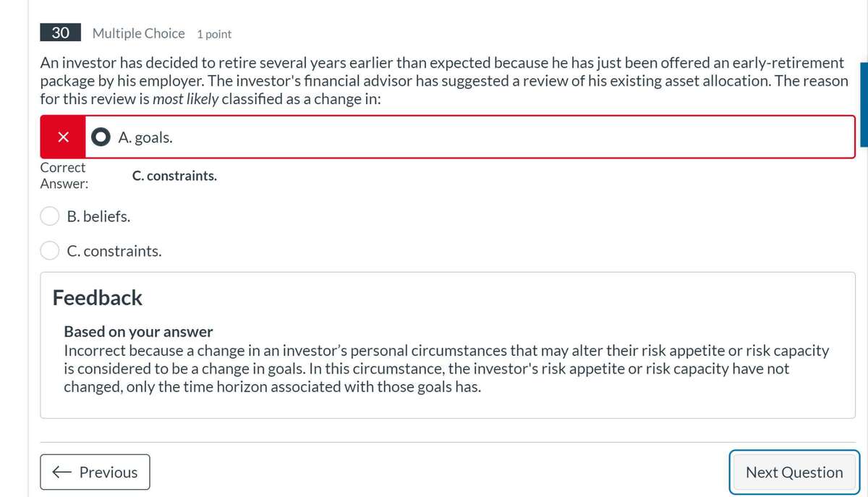Click the "A. goals." answer text
Viewport: 868px width, 497px height.
point(145,137)
